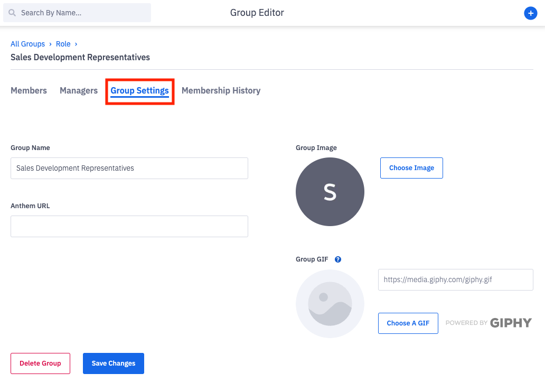The image size is (545, 392).
Task: Click the Choose Image button
Action: (411, 167)
